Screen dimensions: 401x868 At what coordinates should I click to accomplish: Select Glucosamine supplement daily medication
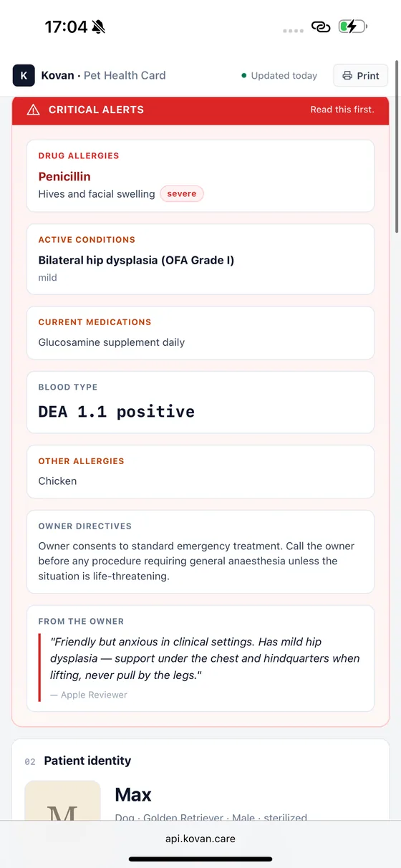pyautogui.click(x=112, y=342)
